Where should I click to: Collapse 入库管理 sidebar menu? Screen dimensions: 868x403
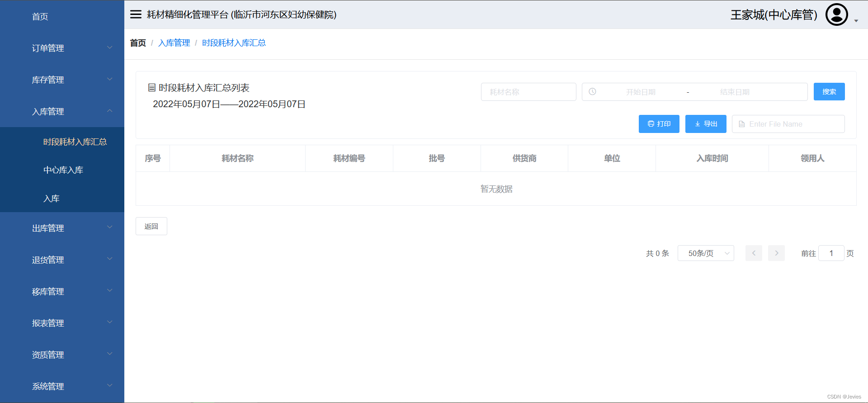(x=62, y=111)
